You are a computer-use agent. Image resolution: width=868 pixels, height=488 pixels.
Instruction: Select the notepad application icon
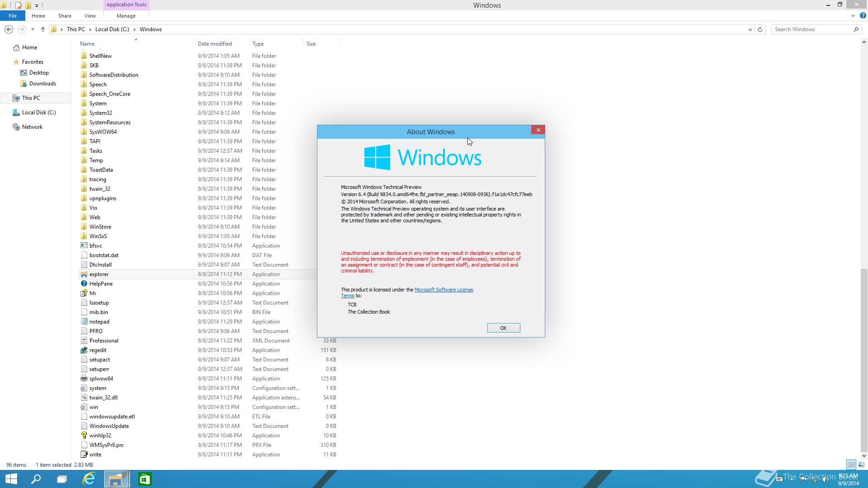tap(84, 322)
